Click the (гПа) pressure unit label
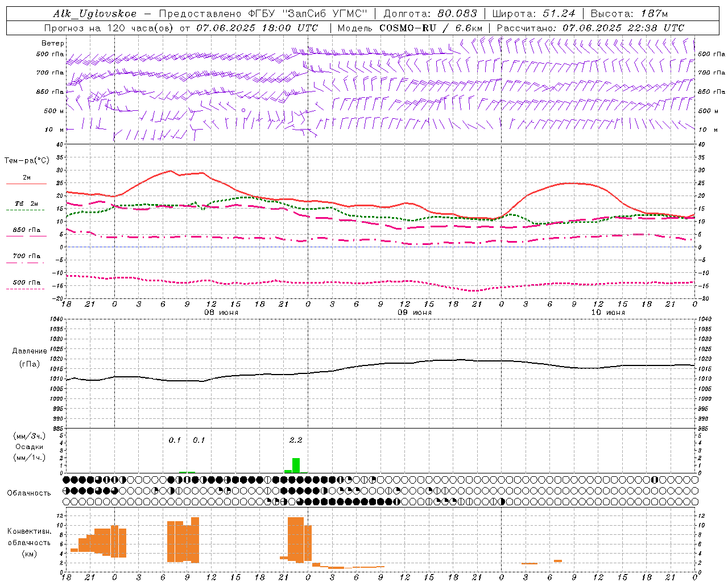Screen dimensions: 728x582 tap(30, 364)
